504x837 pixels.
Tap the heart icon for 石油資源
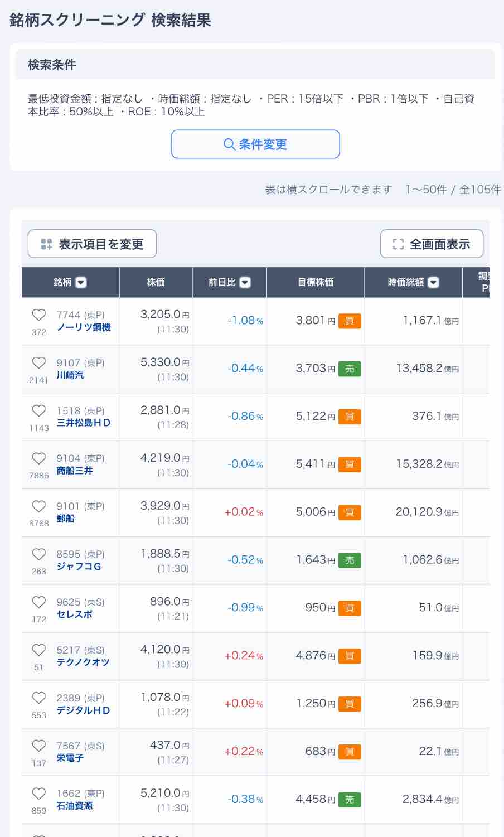pos(39,794)
